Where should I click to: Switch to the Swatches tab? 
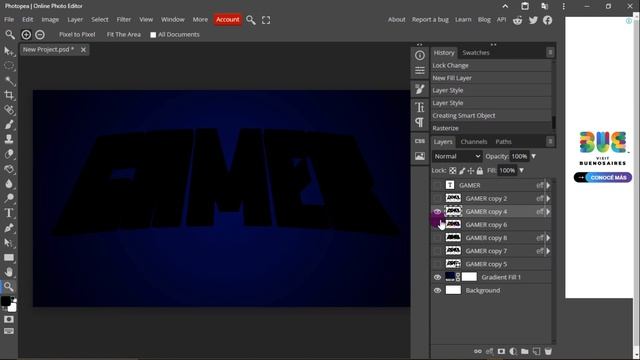point(476,53)
